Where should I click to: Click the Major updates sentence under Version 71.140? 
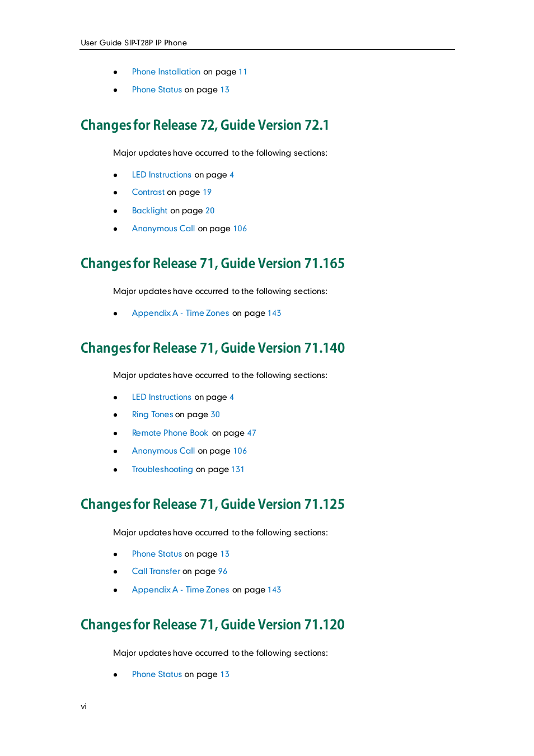[220, 375]
